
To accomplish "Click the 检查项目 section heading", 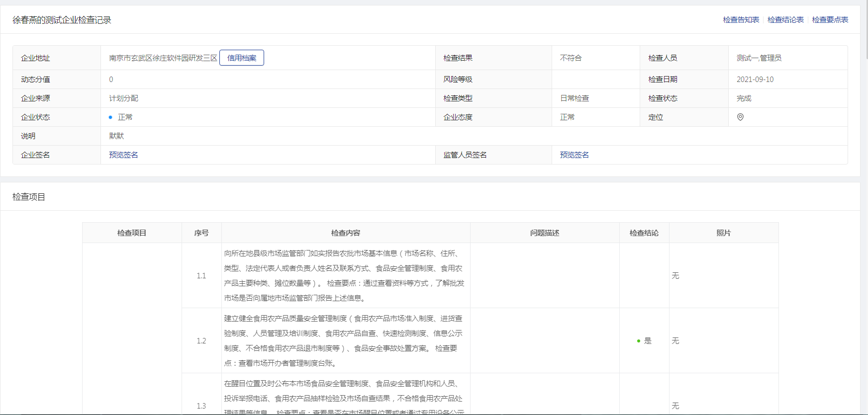I will [29, 197].
